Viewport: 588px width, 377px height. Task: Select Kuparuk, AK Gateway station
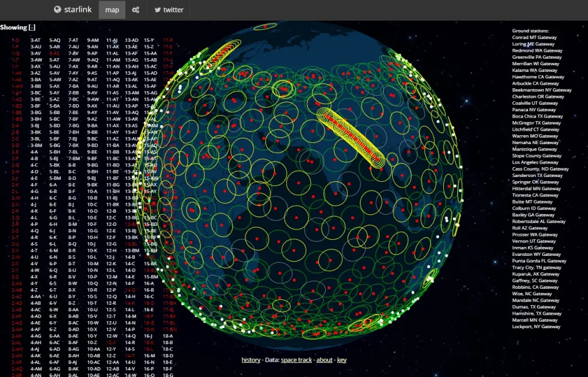pyautogui.click(x=536, y=274)
